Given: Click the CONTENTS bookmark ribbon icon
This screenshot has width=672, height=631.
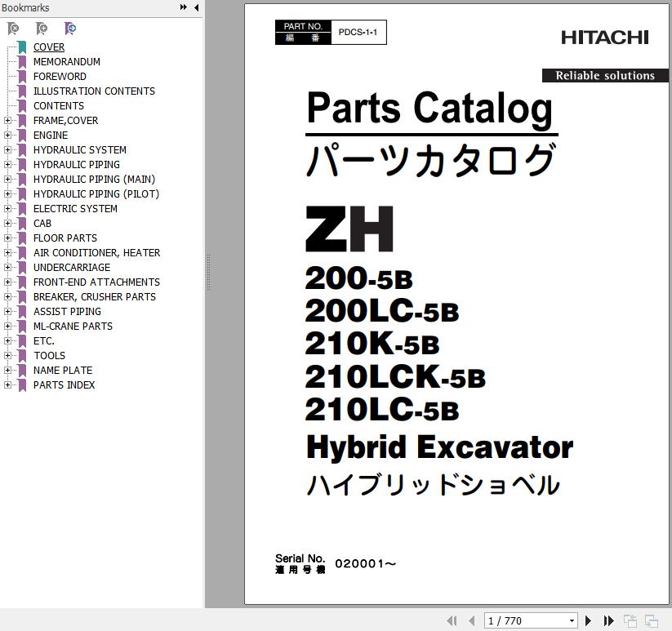Looking at the screenshot, I should [22, 106].
